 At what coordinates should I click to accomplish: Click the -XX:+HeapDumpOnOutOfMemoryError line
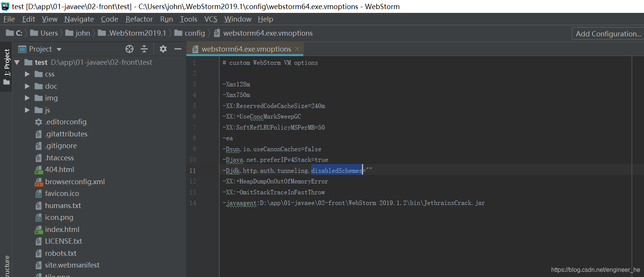pos(275,182)
